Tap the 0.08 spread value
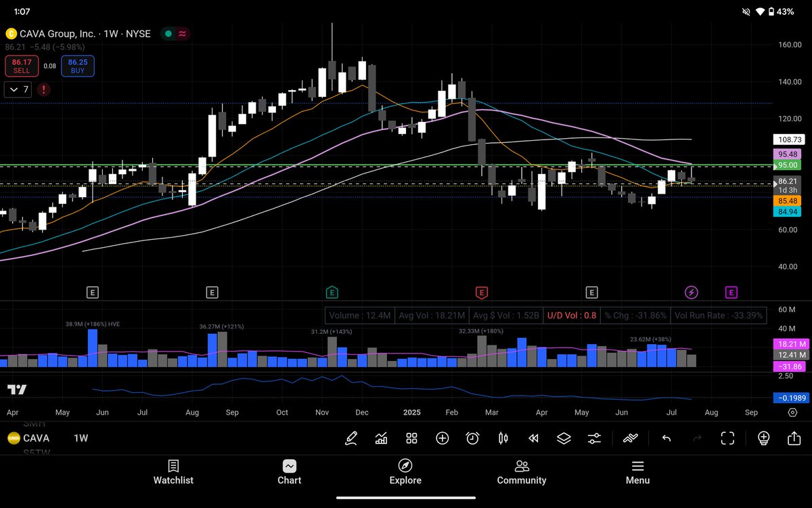812x508 pixels. (x=50, y=66)
